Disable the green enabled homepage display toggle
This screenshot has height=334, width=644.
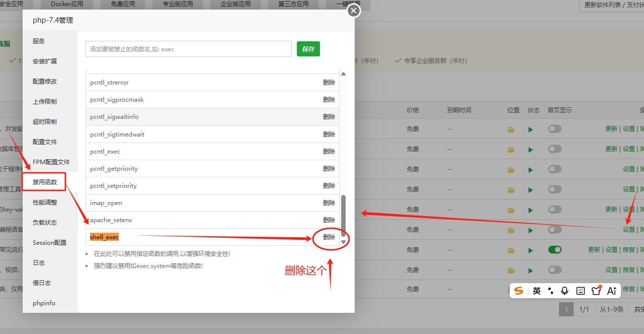(554, 249)
